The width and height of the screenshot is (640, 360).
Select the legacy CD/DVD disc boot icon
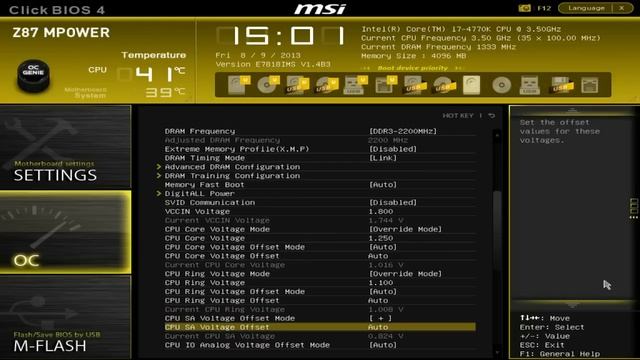click(501, 85)
